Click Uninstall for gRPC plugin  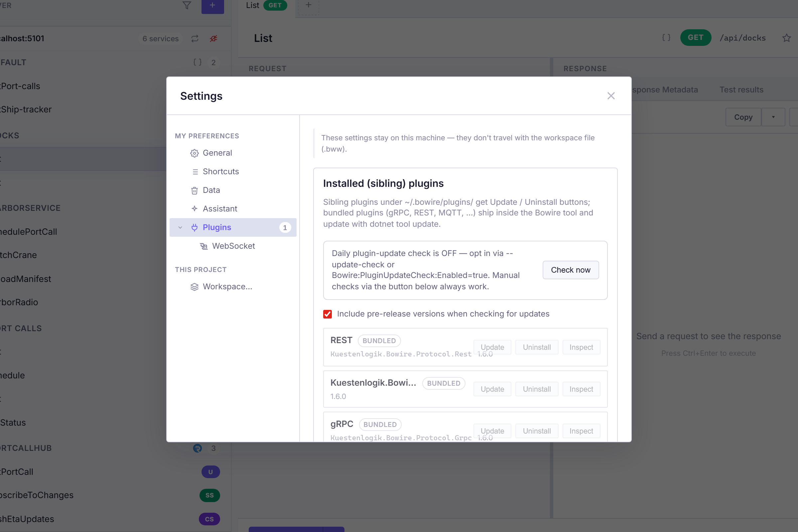[537, 431]
